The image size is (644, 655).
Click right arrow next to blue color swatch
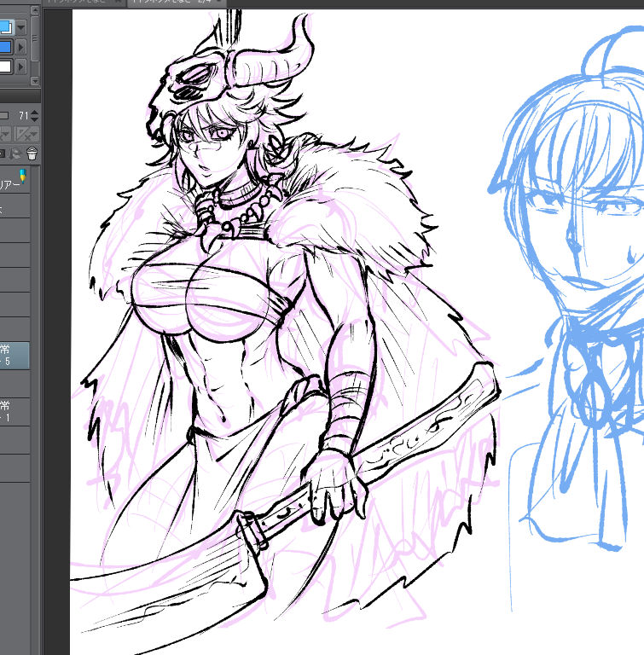20,47
